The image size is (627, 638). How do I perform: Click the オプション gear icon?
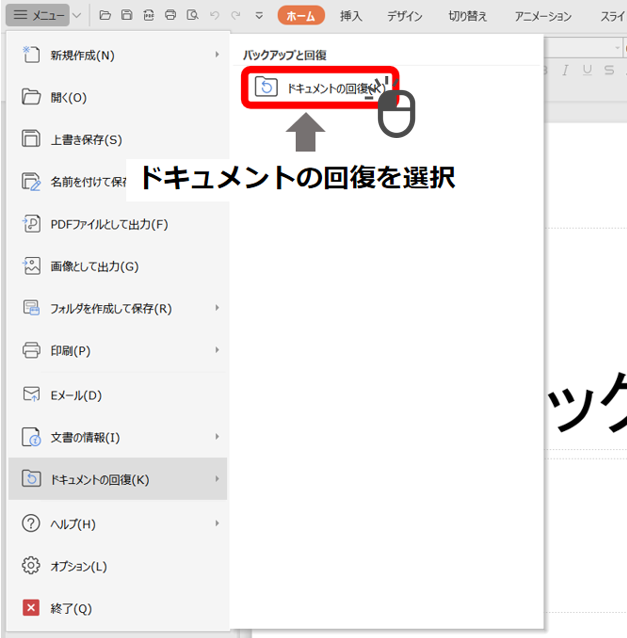pyautogui.click(x=31, y=565)
